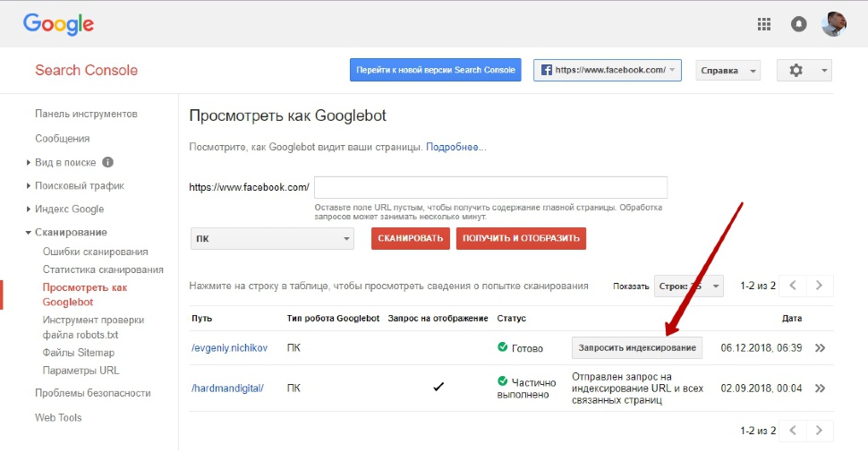
Task: Open Проблемы безопасности in sidebar
Action: point(93,393)
